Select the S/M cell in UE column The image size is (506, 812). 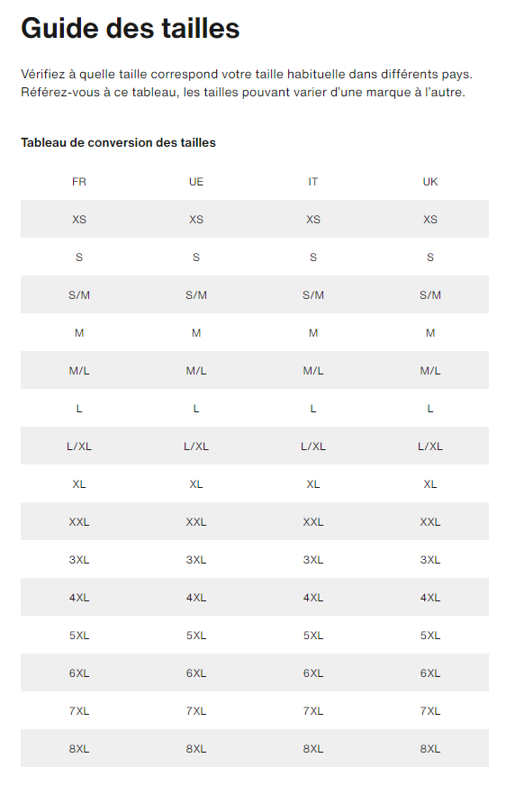point(196,295)
